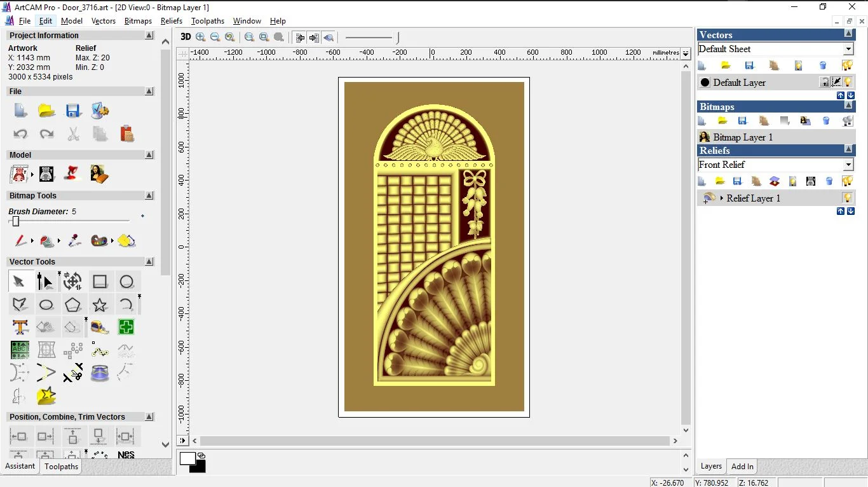This screenshot has width=868, height=487.
Task: Select the Create Ellipse vector tool
Action: [x=46, y=305]
